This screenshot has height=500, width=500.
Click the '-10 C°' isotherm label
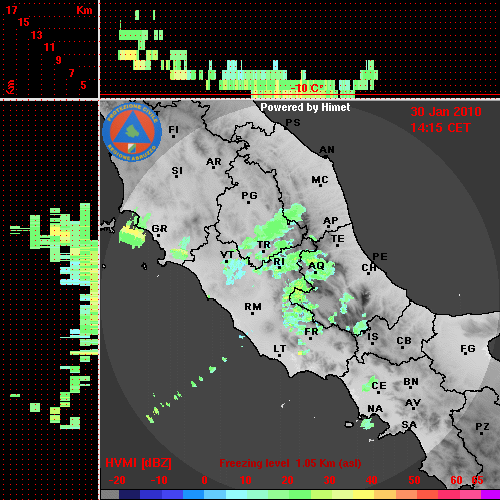(307, 88)
